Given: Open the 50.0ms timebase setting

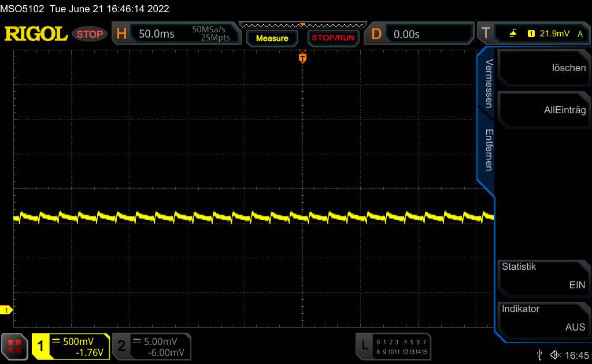Looking at the screenshot, I should coord(156,34).
